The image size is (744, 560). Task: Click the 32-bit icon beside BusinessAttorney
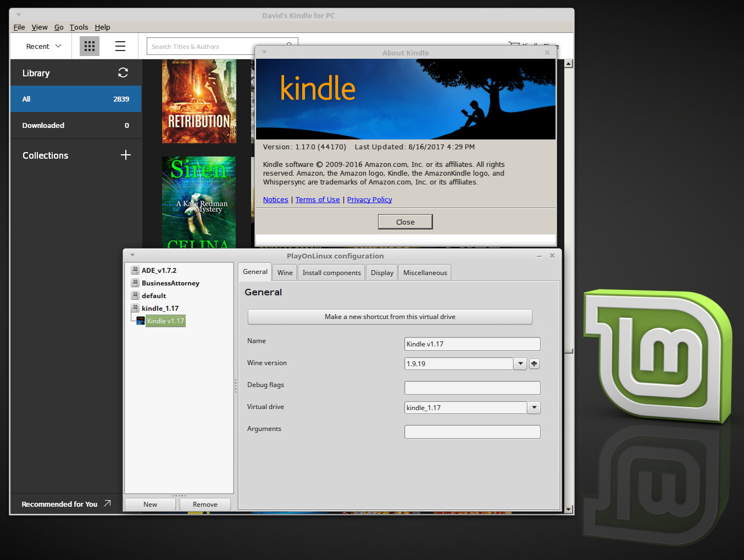pyautogui.click(x=135, y=283)
